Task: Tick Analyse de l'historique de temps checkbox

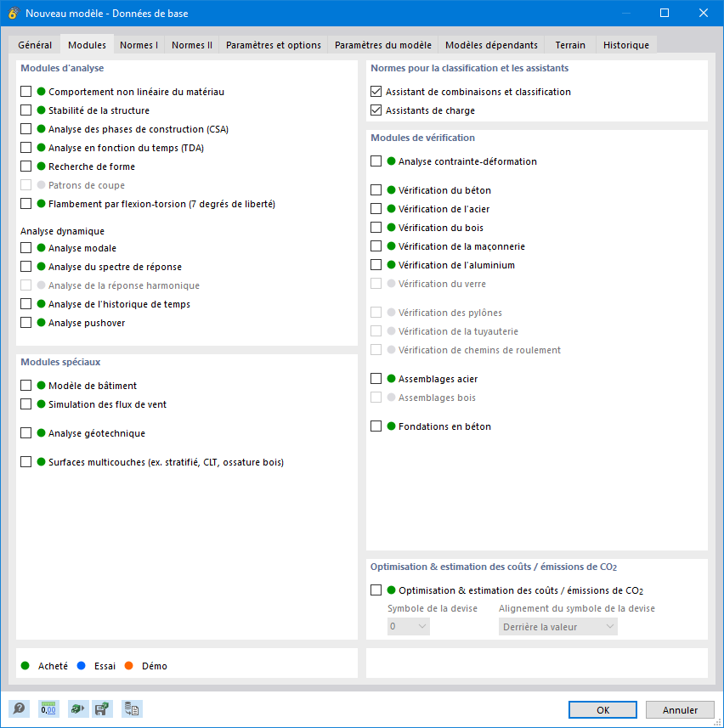Action: click(x=26, y=303)
